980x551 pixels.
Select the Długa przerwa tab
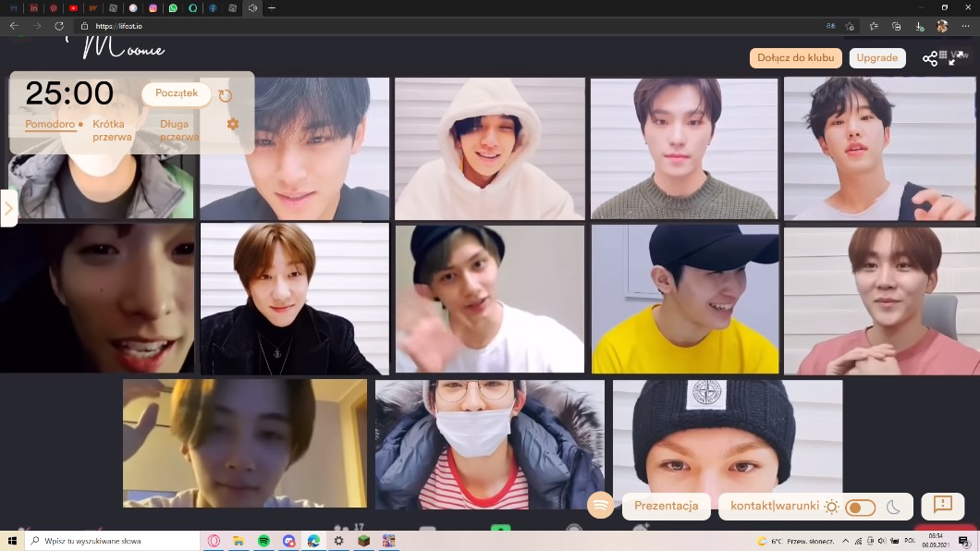(x=178, y=130)
